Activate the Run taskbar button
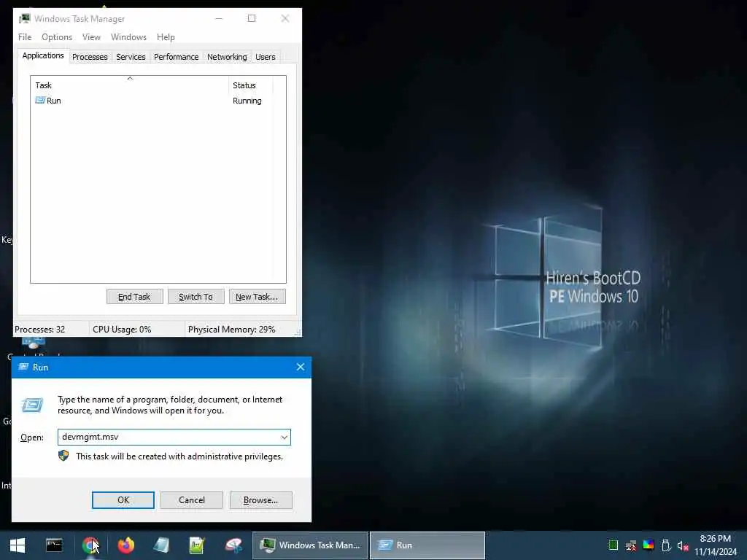This screenshot has width=747, height=560. (x=427, y=545)
